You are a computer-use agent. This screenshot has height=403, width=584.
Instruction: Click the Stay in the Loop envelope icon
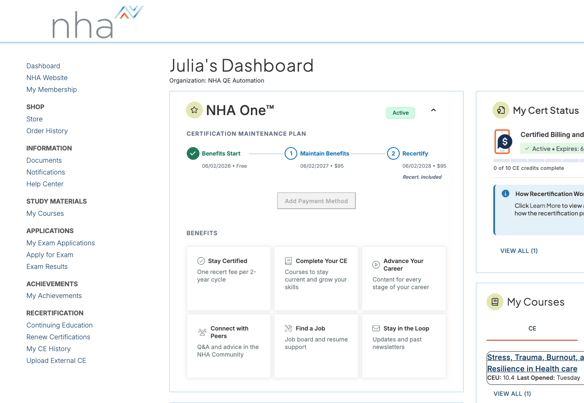[376, 329]
